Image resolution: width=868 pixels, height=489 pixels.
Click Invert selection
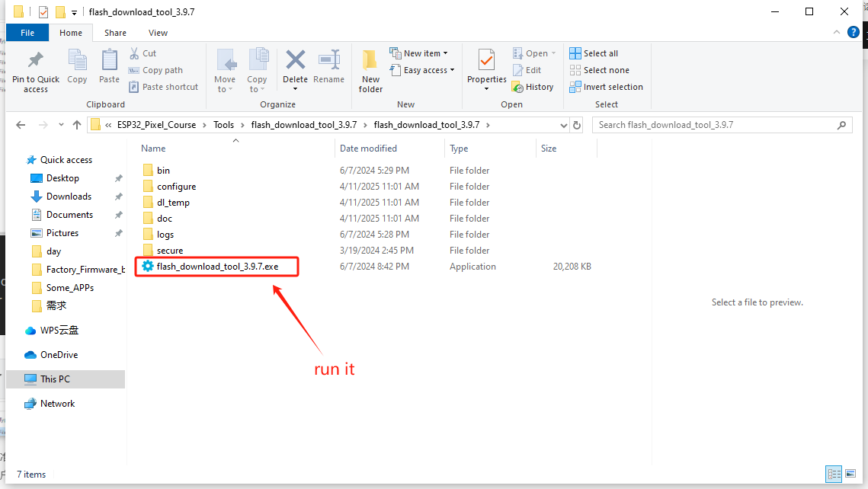(x=606, y=87)
